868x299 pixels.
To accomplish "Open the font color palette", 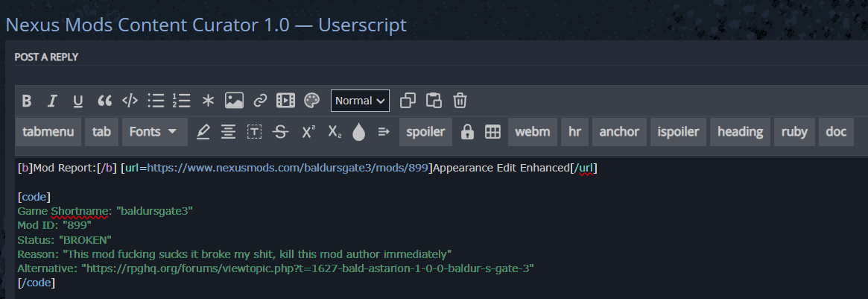I will click(311, 100).
